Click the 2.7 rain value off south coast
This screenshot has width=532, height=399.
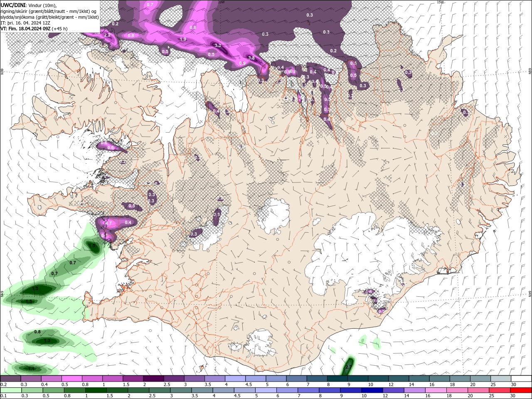[x=349, y=367]
